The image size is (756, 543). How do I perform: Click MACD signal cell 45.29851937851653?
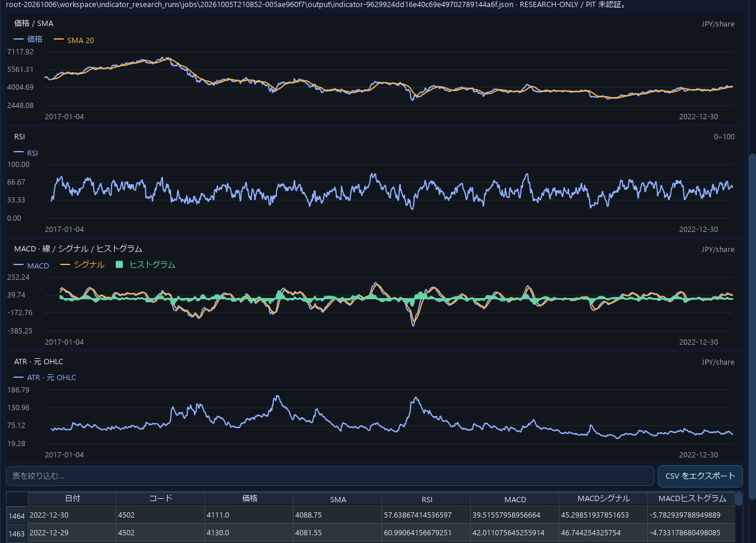pyautogui.click(x=604, y=515)
